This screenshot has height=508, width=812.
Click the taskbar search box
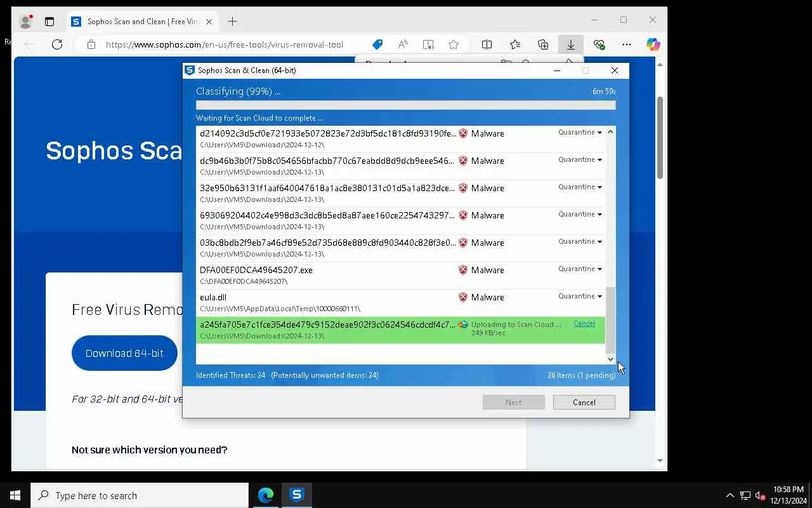click(x=140, y=495)
